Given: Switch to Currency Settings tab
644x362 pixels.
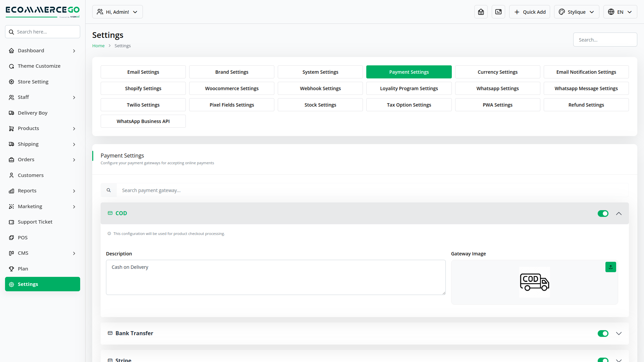Looking at the screenshot, I should click(x=497, y=72).
